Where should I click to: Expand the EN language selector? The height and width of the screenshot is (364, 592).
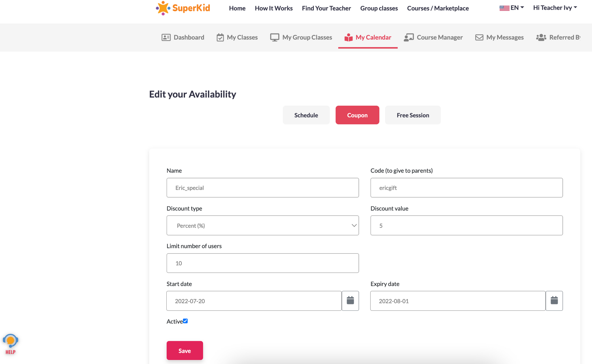click(512, 8)
